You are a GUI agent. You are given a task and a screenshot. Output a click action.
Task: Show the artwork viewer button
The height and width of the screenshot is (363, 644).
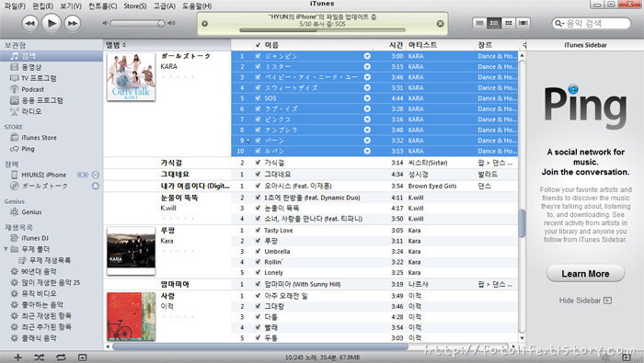[82, 357]
